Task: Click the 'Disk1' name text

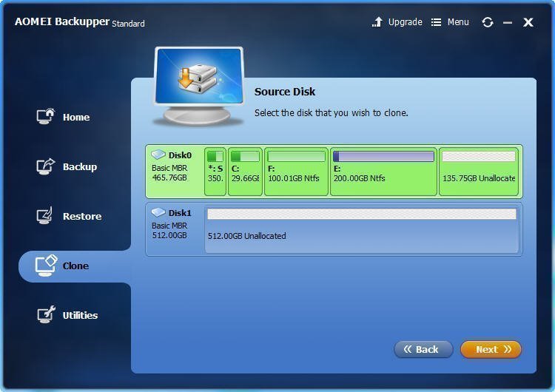Action: coord(180,213)
